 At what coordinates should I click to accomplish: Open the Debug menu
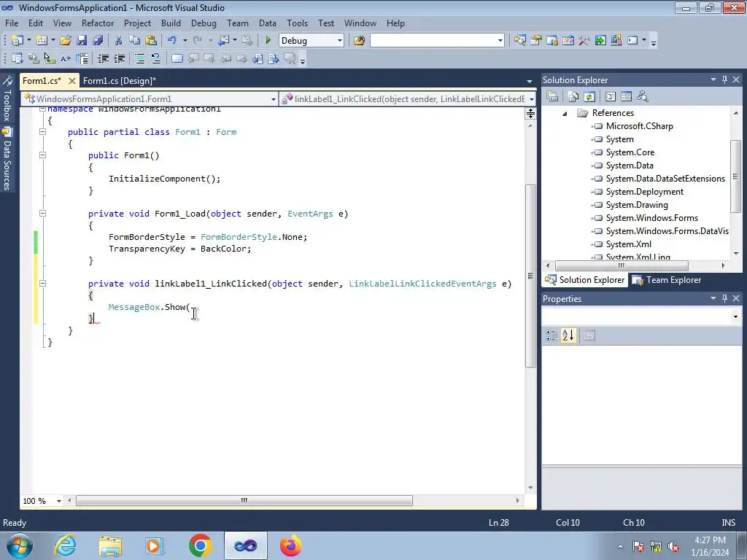(x=204, y=23)
